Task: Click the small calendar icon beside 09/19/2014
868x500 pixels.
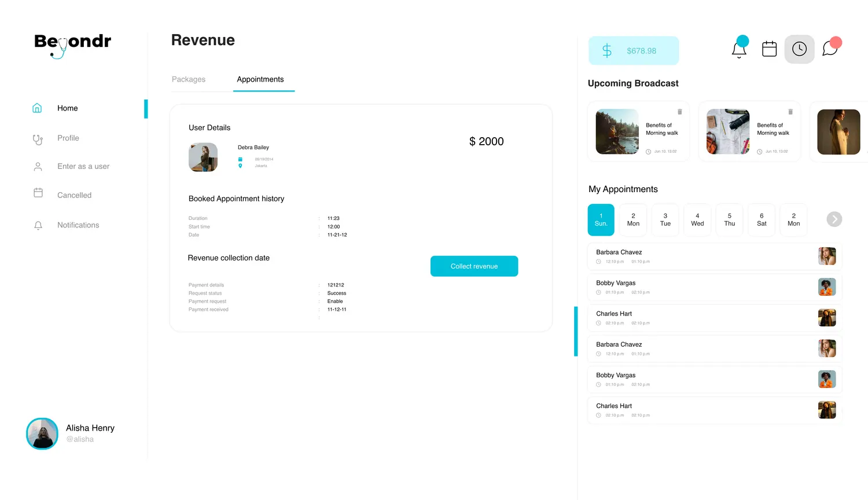Action: [x=240, y=159]
